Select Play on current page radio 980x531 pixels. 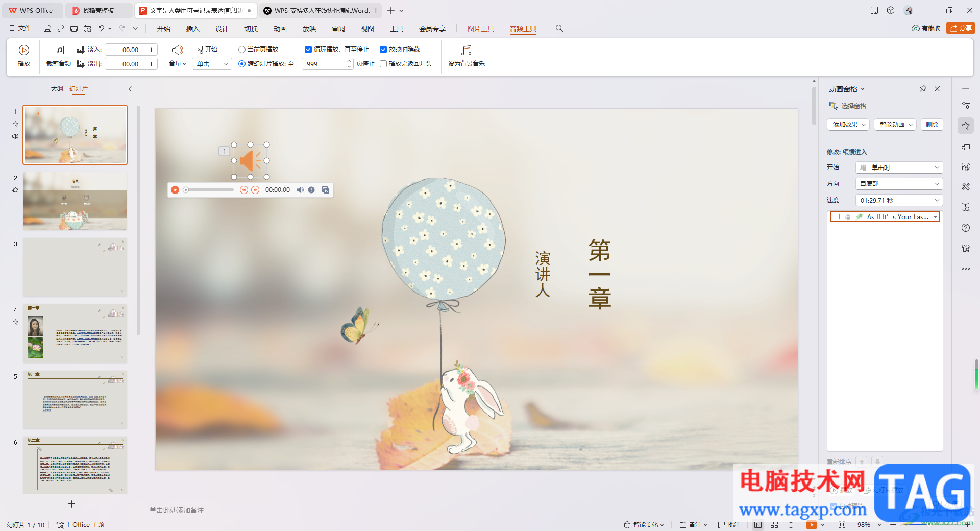point(242,50)
